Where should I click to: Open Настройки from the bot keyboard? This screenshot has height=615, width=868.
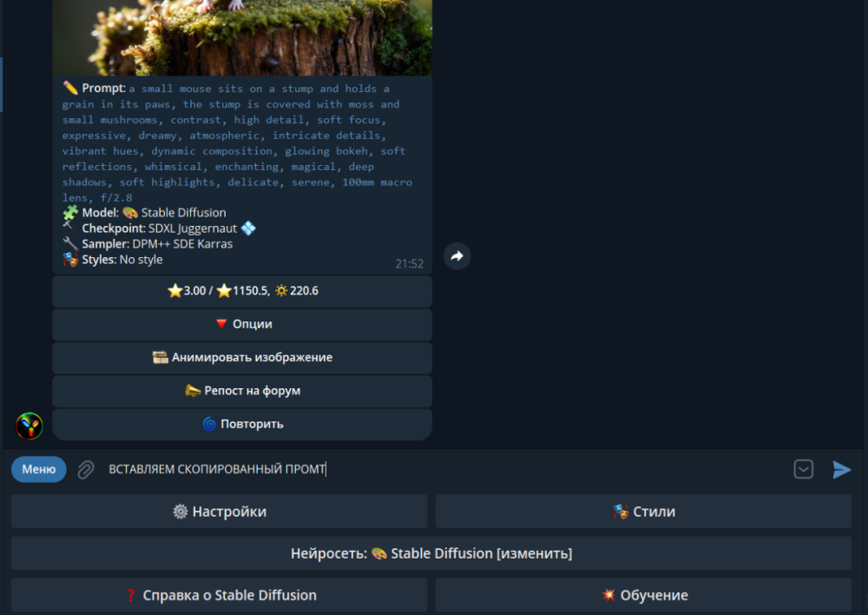click(x=219, y=512)
